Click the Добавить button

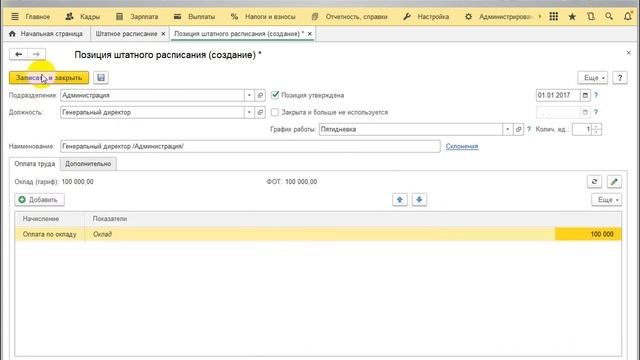click(x=39, y=200)
